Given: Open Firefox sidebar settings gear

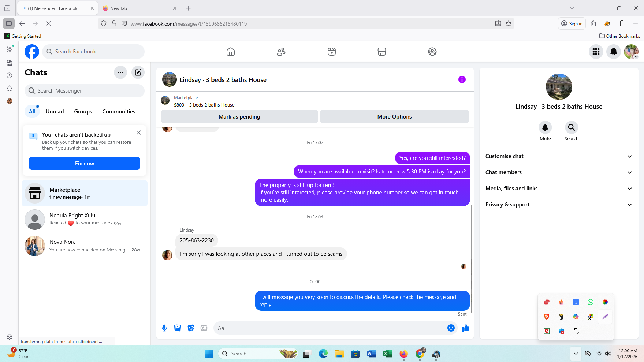Looking at the screenshot, I should pyautogui.click(x=10, y=337).
